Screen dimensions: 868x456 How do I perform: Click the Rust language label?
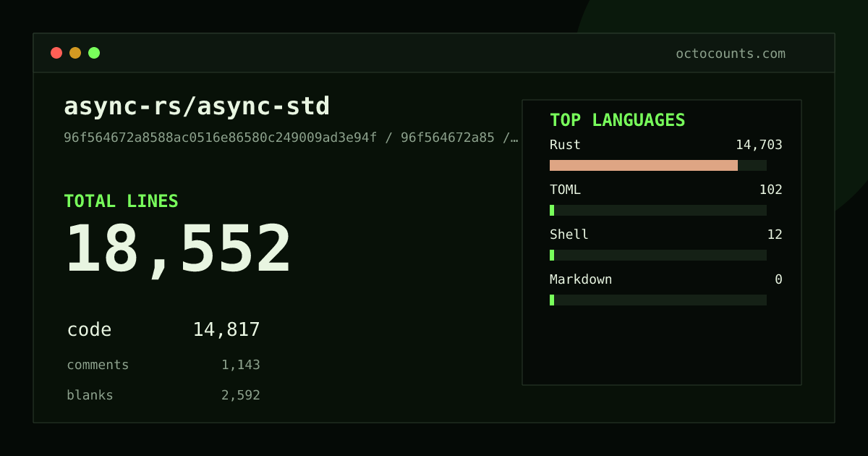[565, 145]
